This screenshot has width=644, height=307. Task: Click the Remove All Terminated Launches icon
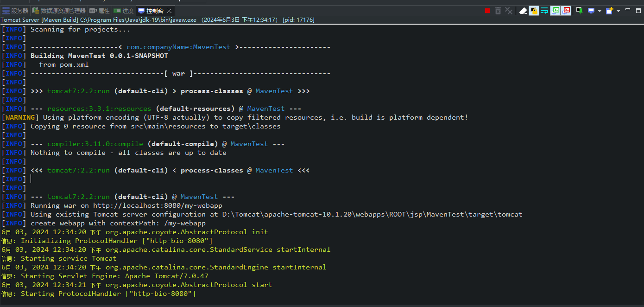click(x=509, y=11)
